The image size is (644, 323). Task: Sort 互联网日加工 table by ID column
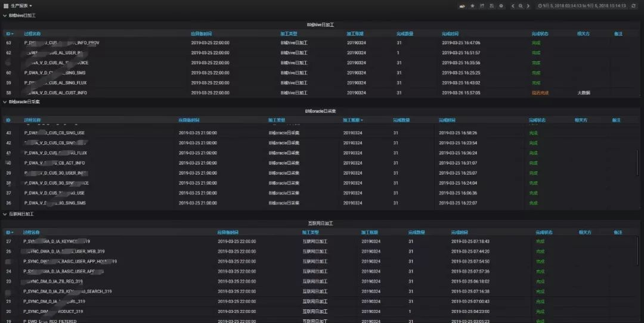coord(10,232)
